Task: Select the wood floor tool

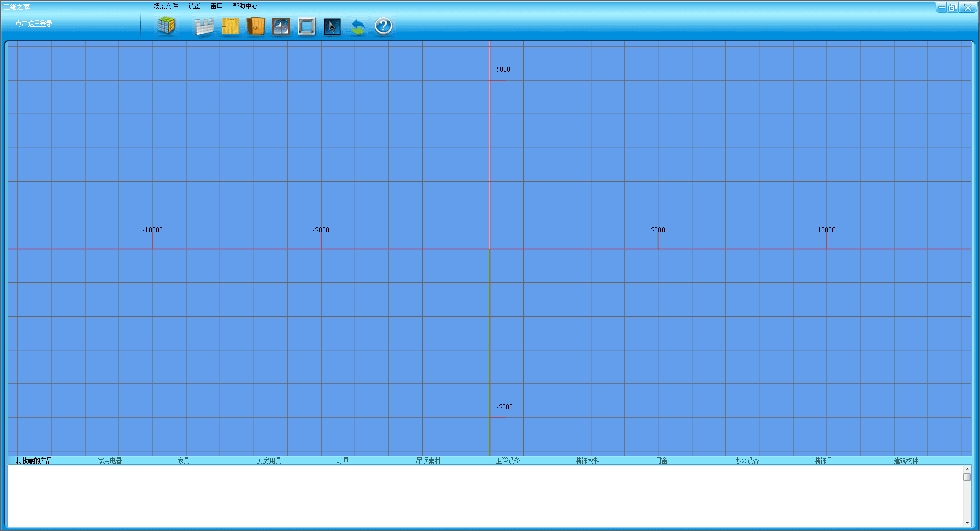Action: coord(230,26)
